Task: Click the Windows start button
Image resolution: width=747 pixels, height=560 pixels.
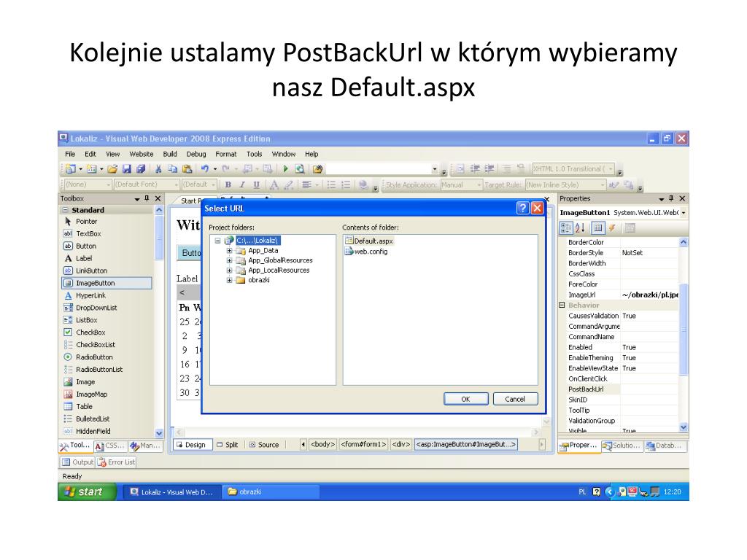Action: click(87, 492)
